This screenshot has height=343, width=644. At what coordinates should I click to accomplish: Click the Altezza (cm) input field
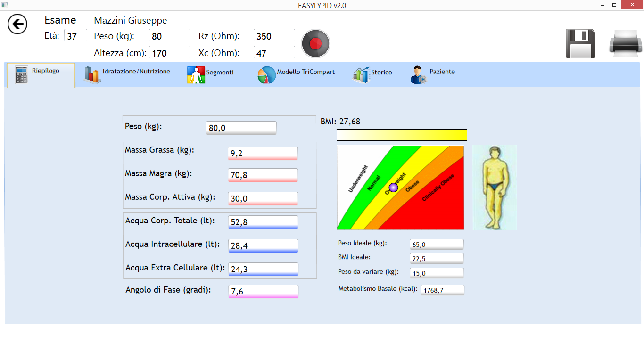(170, 52)
